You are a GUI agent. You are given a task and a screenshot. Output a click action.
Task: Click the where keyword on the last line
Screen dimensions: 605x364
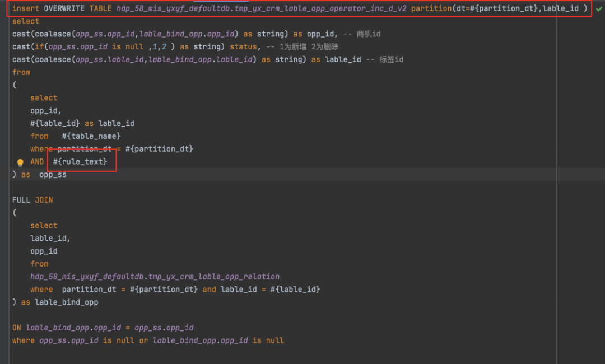point(24,340)
